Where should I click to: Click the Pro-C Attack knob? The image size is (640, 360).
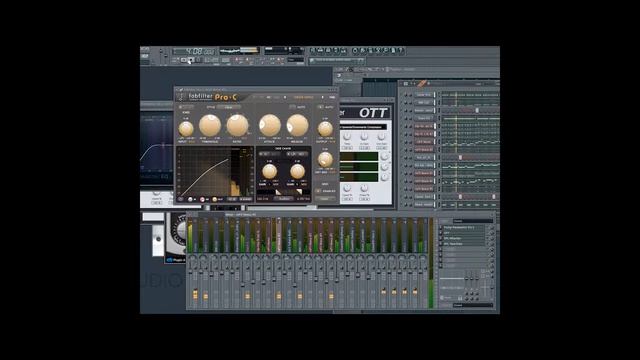point(270,125)
